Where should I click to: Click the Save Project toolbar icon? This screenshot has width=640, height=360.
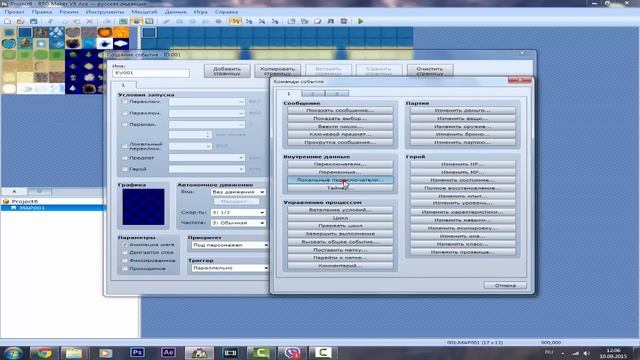(x=33, y=21)
